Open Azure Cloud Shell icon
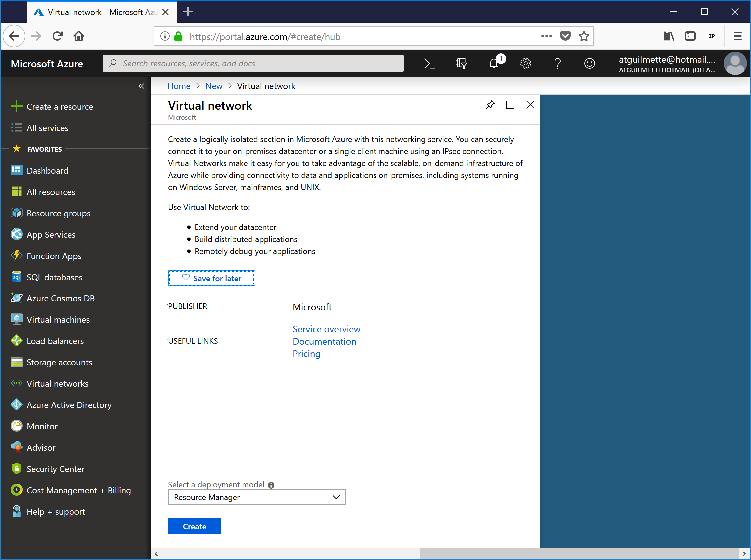The height and width of the screenshot is (560, 751). coord(429,63)
